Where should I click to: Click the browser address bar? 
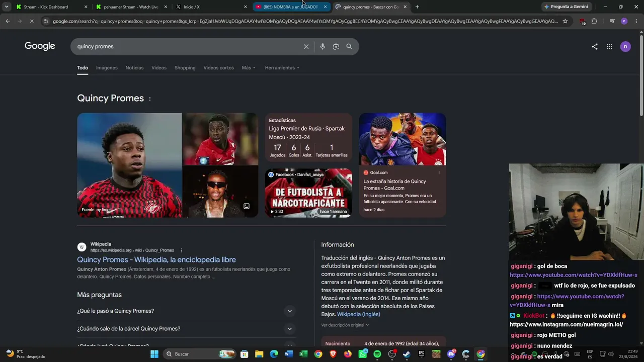305,21
